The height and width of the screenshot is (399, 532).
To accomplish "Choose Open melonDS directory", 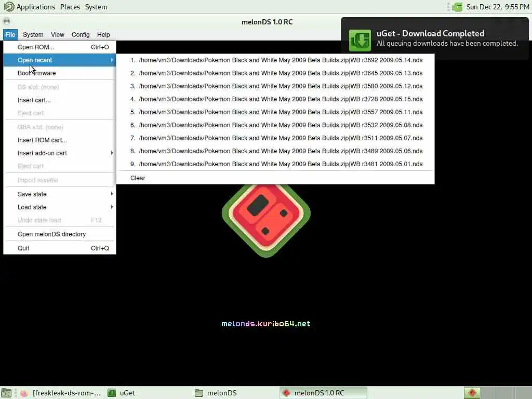I will pos(60,234).
